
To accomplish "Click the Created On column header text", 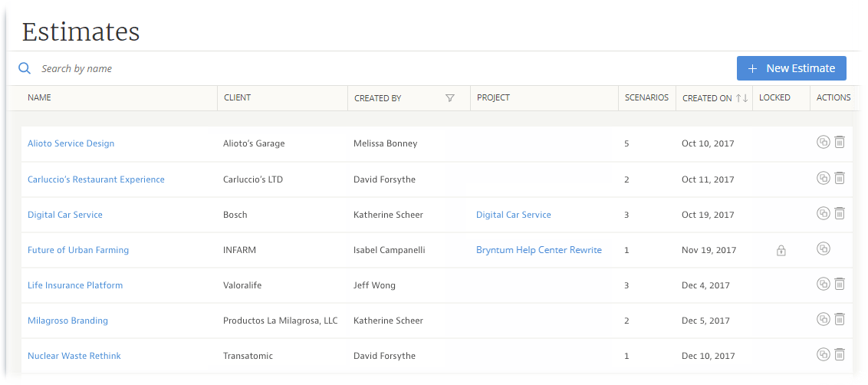I will click(x=707, y=98).
